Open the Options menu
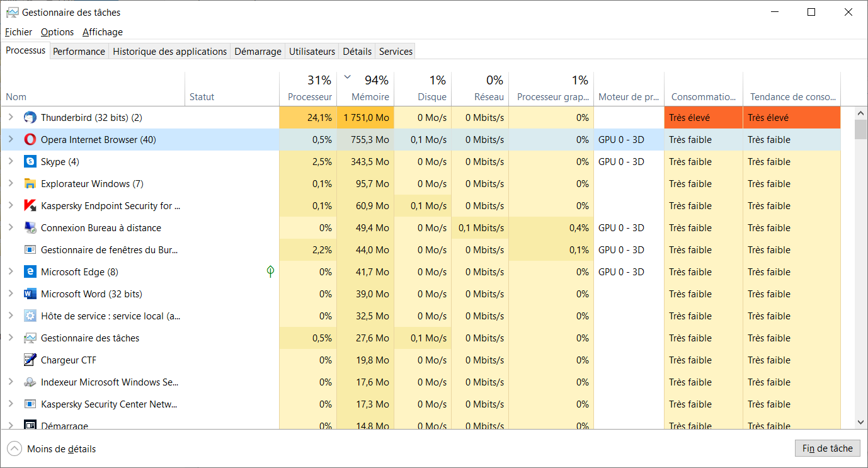The height and width of the screenshot is (468, 868). coord(57,32)
